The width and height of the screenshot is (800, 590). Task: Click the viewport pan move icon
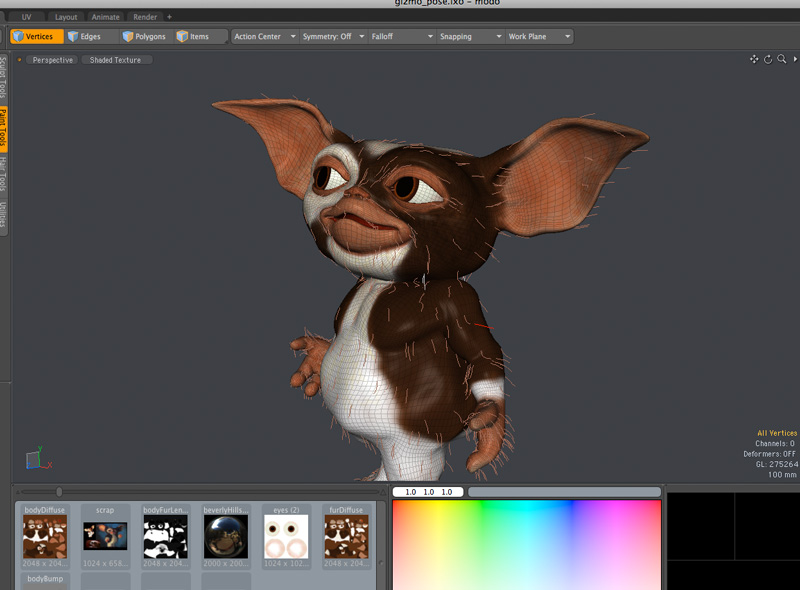click(x=754, y=59)
